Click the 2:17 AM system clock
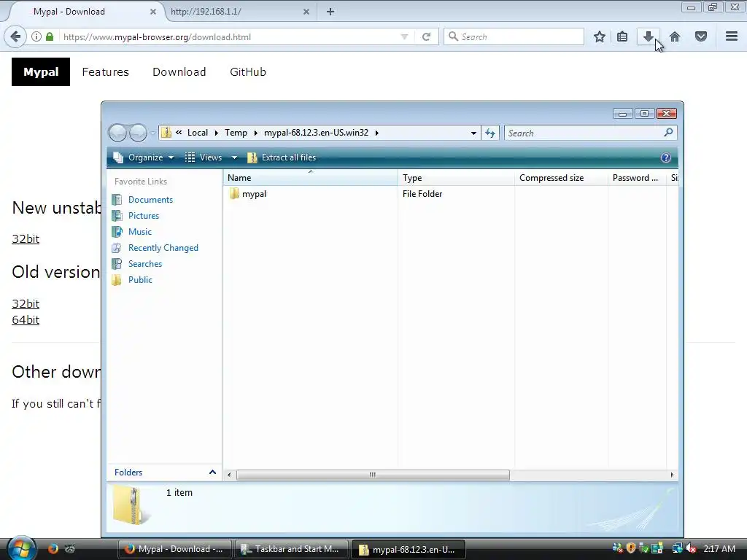747x560 pixels. pyautogui.click(x=719, y=548)
